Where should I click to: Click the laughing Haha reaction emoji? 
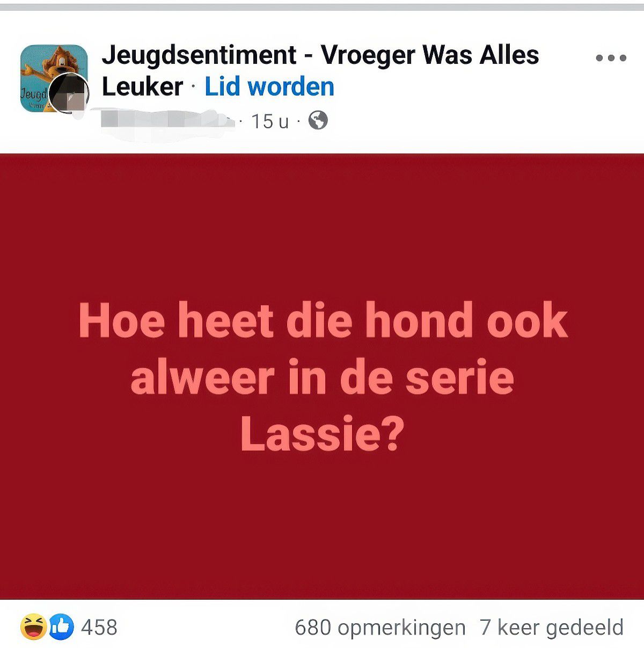point(34,627)
